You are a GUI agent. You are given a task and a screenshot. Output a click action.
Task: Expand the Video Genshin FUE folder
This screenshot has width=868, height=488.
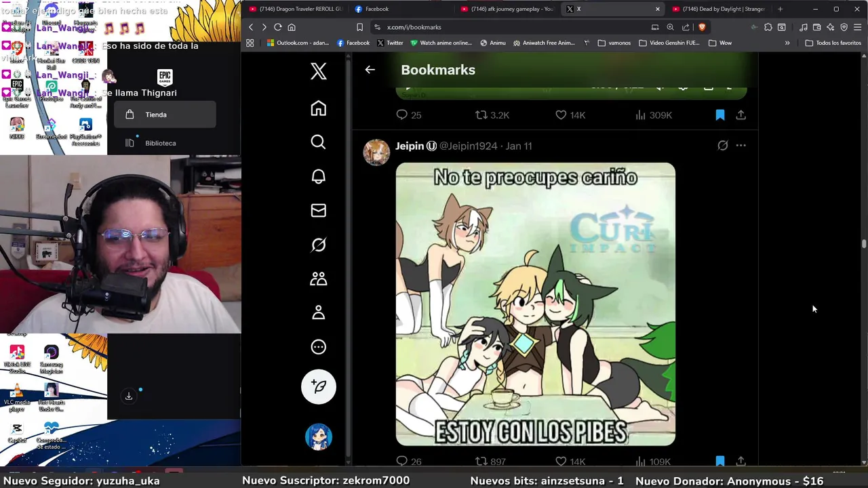point(669,43)
